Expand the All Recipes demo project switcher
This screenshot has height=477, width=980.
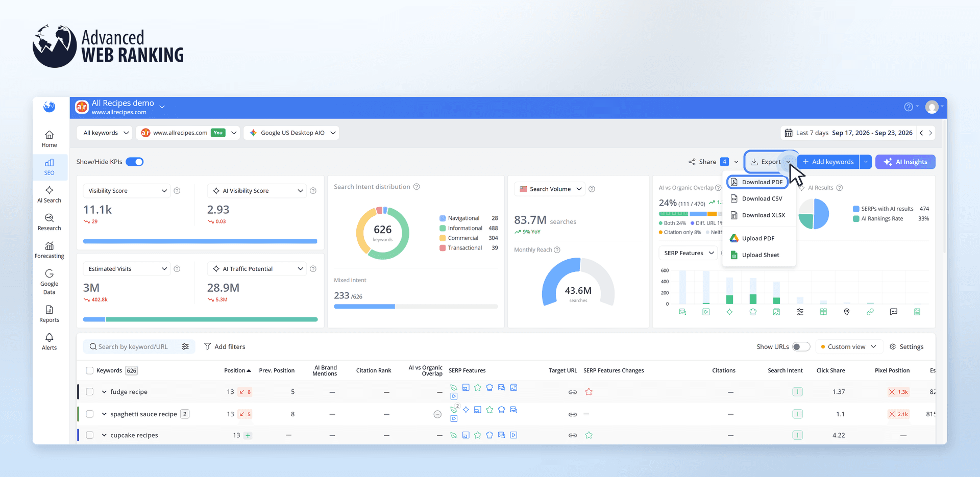point(162,107)
